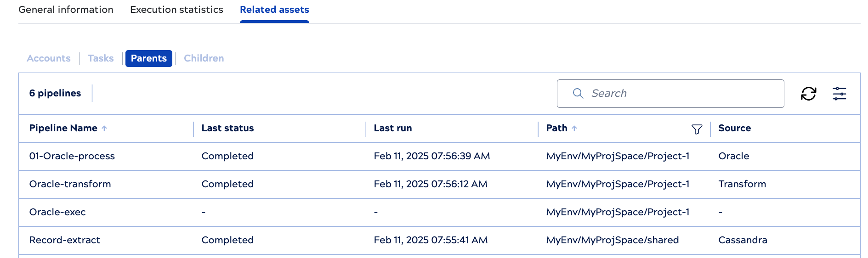This screenshot has height=258, width=868.
Task: Open the Execution statistics tab
Action: pos(176,10)
